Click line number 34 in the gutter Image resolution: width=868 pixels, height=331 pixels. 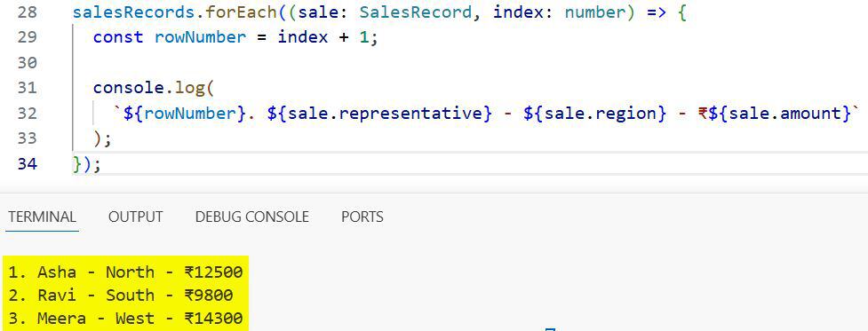click(28, 164)
